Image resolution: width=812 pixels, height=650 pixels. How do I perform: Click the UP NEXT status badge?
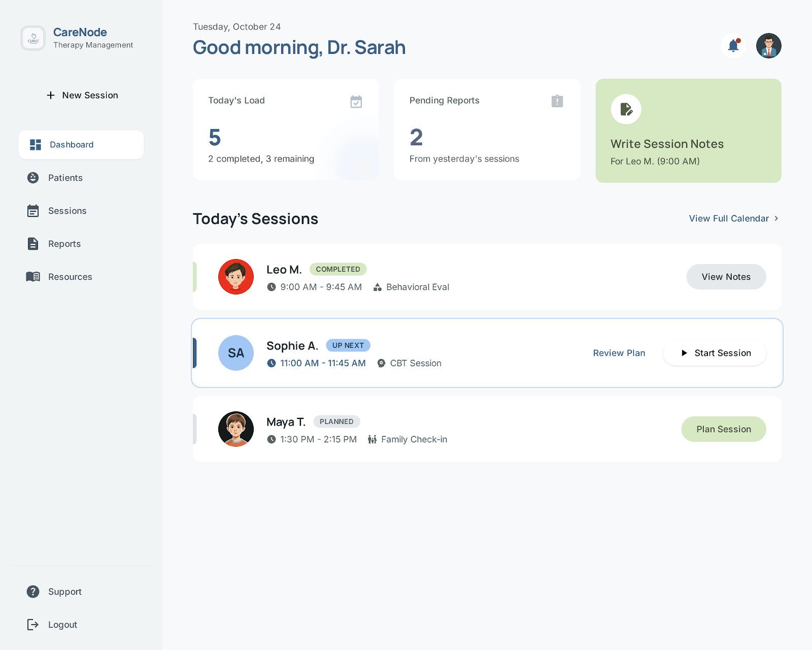[x=348, y=345]
